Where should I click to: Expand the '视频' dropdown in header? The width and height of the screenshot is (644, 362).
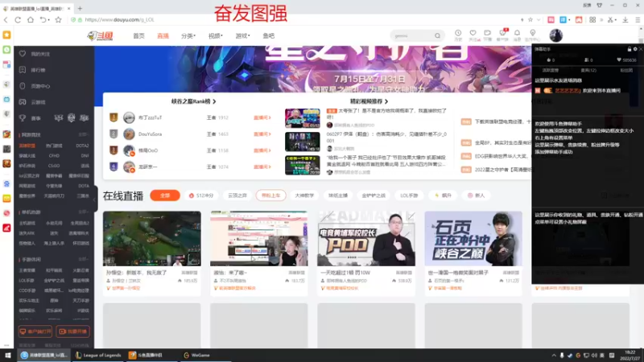(x=215, y=35)
